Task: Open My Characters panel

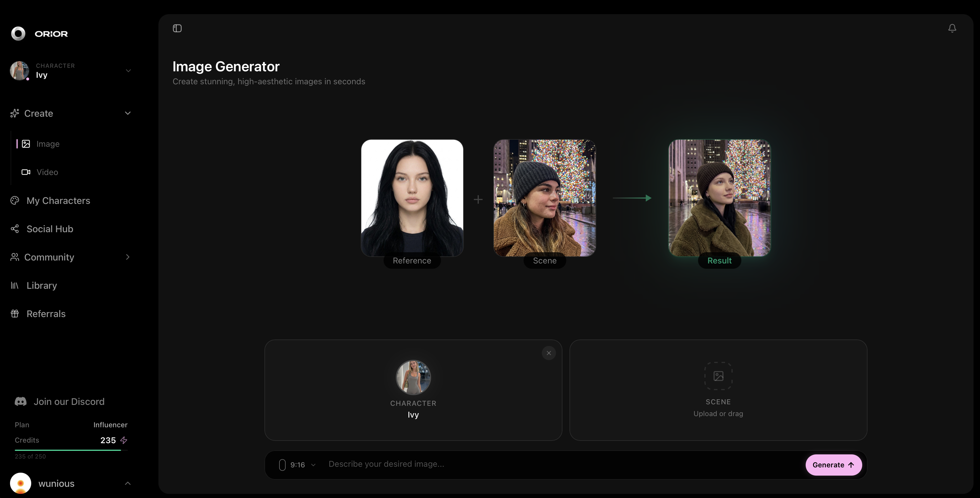Action: (x=58, y=200)
